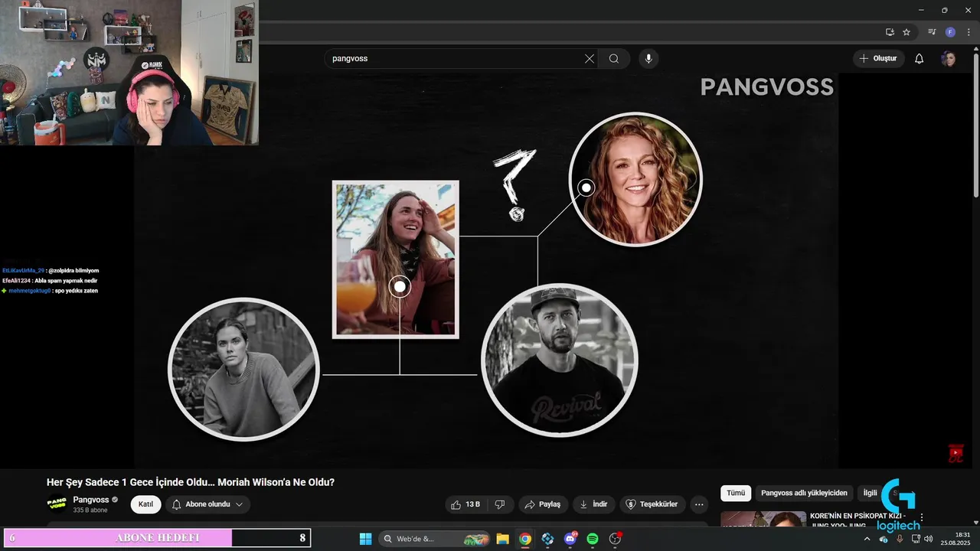
Task: Expand the Abone olundu subscription dropdown
Action: (x=207, y=504)
